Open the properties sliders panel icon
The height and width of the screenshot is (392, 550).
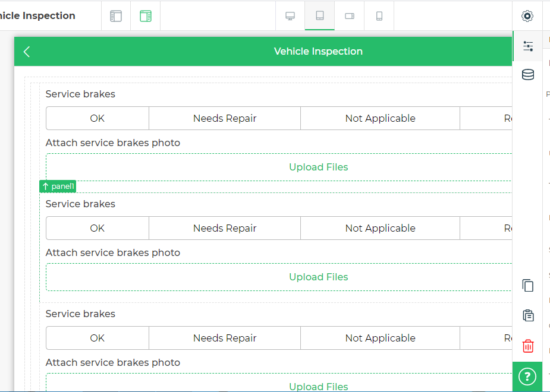(528, 46)
